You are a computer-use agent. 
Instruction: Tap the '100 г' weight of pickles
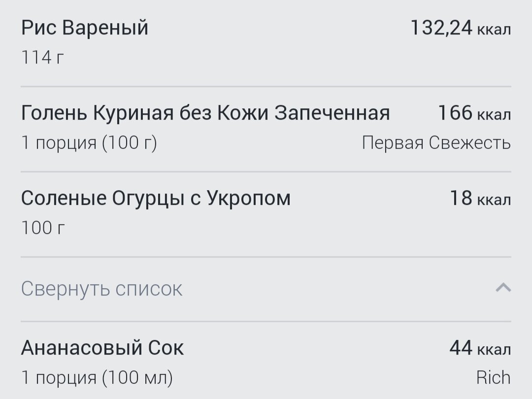pos(43,227)
